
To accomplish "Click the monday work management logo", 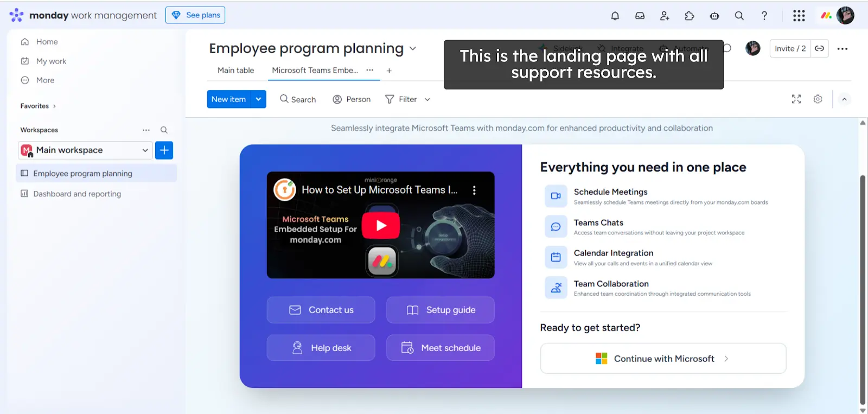I will click(x=84, y=15).
